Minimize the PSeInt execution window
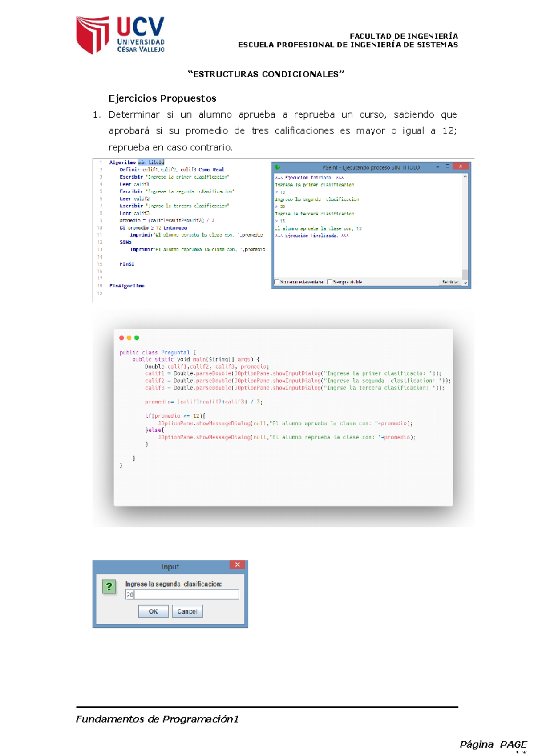Screen dimensions: 534x756 438,167
